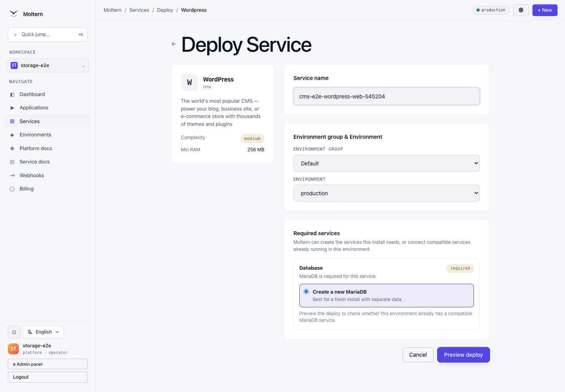Click the Billing circle icon
565x392 pixels.
pyautogui.click(x=12, y=189)
